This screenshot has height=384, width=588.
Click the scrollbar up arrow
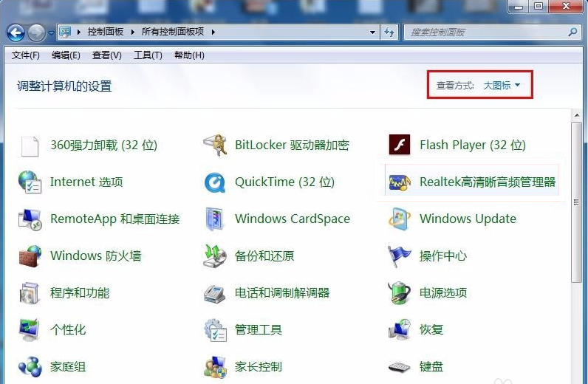click(x=577, y=115)
